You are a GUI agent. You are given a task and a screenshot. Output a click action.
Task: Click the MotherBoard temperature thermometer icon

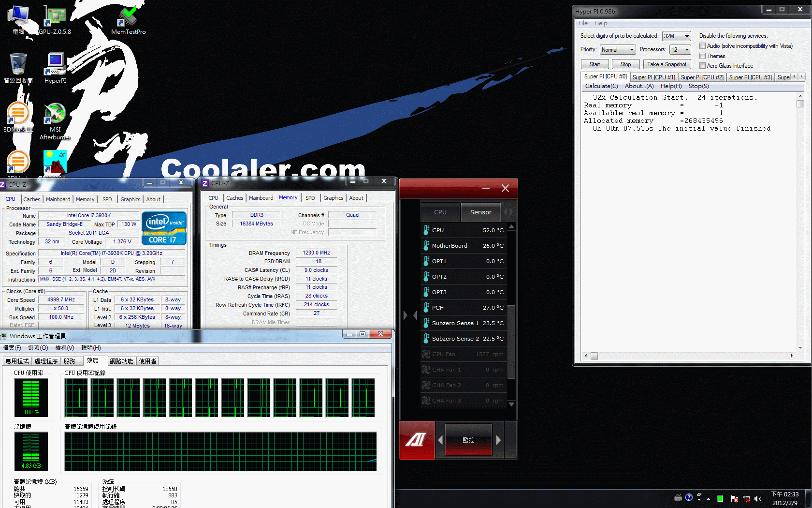[x=426, y=246]
